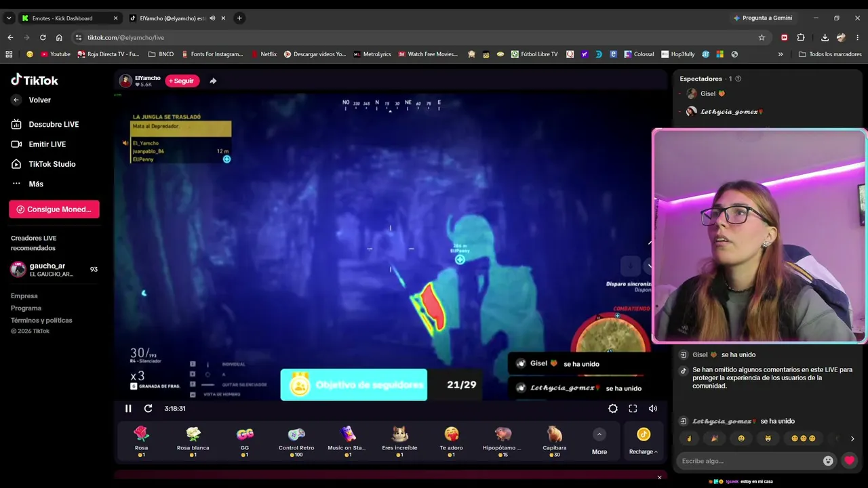The width and height of the screenshot is (868, 488).
Task: Bookmark this page with star
Action: (x=762, y=37)
